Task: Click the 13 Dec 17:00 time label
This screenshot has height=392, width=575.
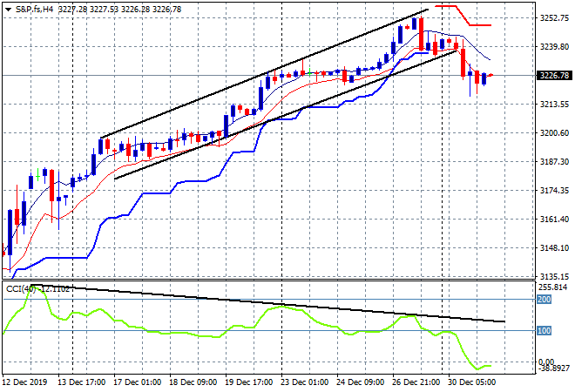Action: pos(81,382)
